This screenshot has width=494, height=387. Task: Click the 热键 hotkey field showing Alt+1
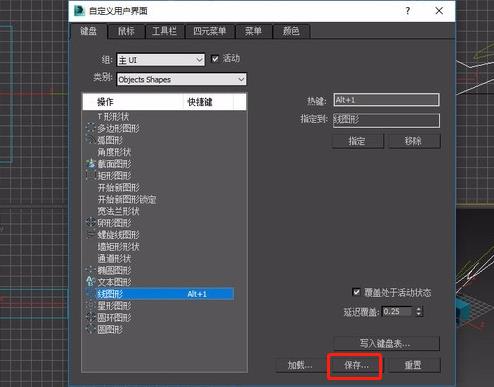pos(386,100)
